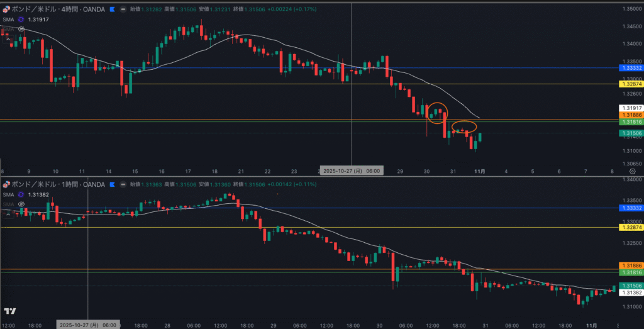Click the TradingView logo at bottom left
644x329 pixels.
(9, 311)
